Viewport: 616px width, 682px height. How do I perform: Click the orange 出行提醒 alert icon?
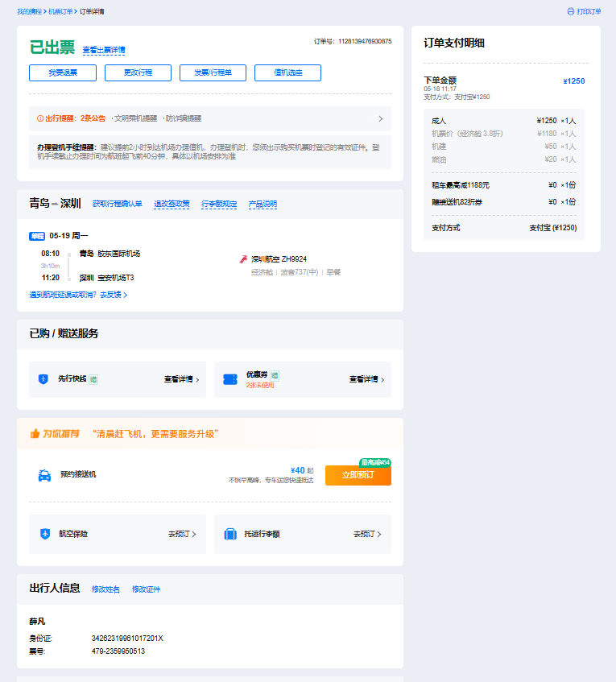coord(40,118)
